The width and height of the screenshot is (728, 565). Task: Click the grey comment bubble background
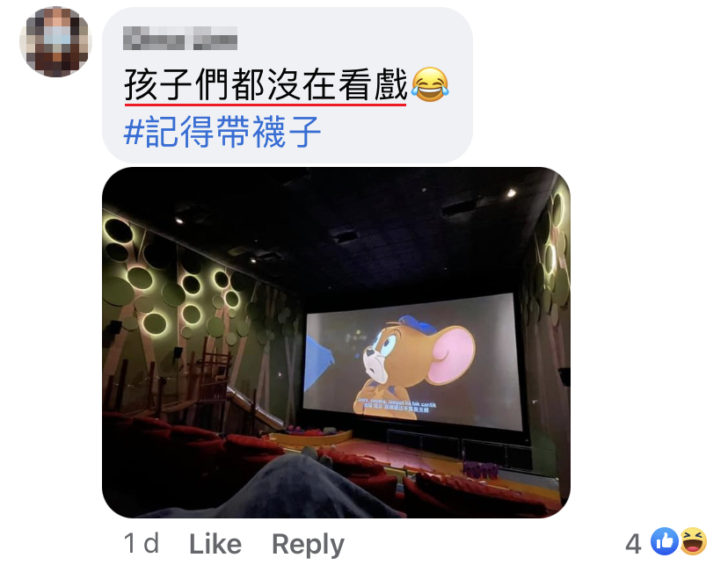pos(288,85)
